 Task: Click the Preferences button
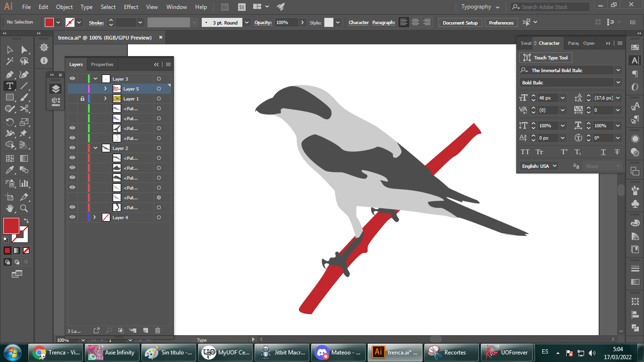click(501, 23)
